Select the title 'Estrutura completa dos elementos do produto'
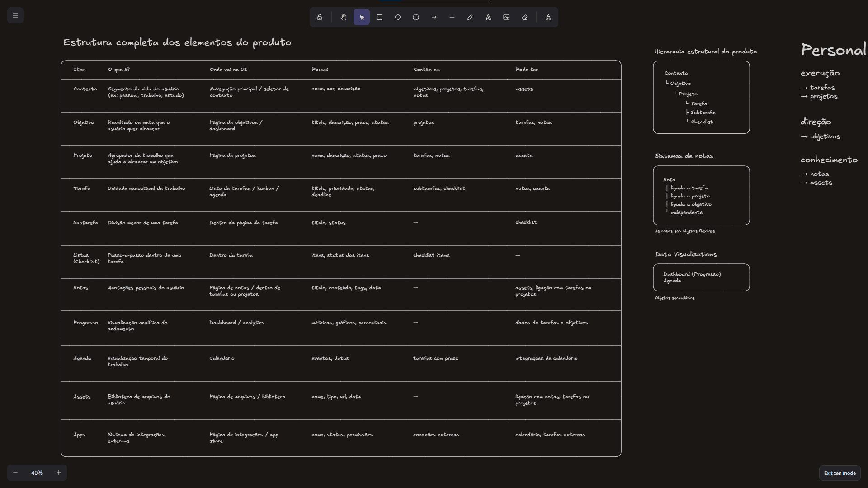 click(x=177, y=42)
